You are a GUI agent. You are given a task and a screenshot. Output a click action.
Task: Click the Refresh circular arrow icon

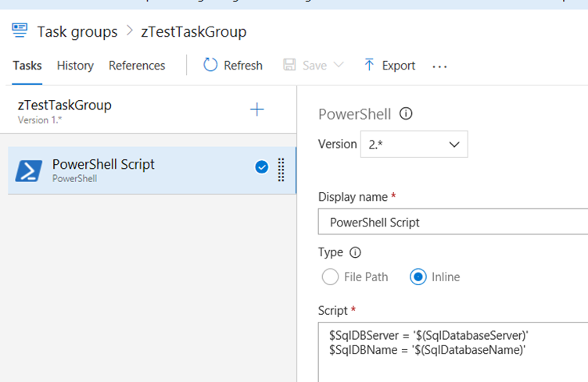(210, 65)
